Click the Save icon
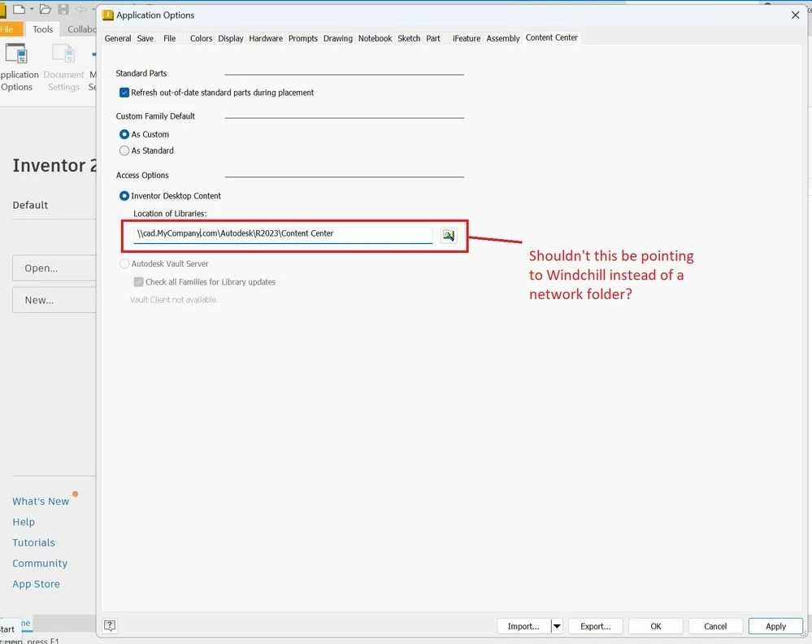Viewport: 812px width, 644px height. pos(63,8)
